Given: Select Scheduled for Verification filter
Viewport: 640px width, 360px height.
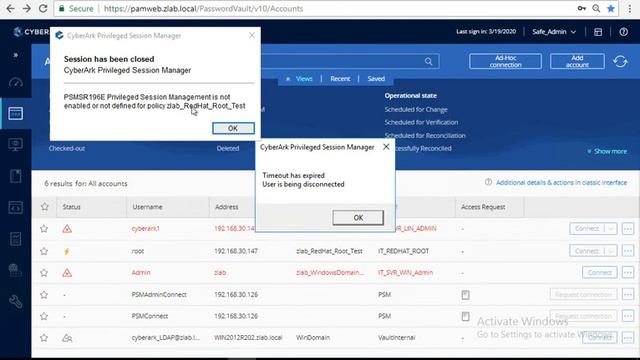Looking at the screenshot, I should (x=421, y=122).
